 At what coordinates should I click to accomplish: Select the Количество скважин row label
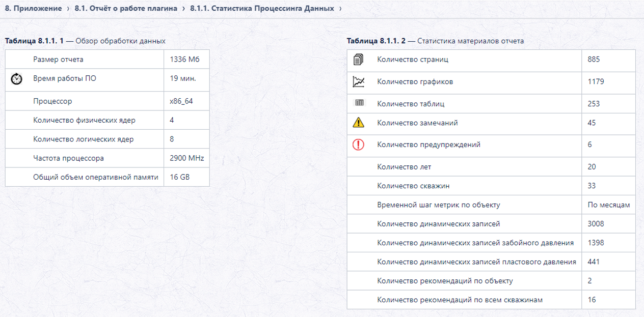[413, 186]
